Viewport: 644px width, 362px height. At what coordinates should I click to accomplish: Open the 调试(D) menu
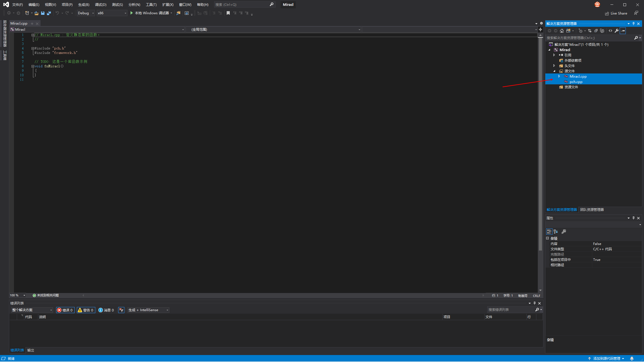[x=101, y=4]
